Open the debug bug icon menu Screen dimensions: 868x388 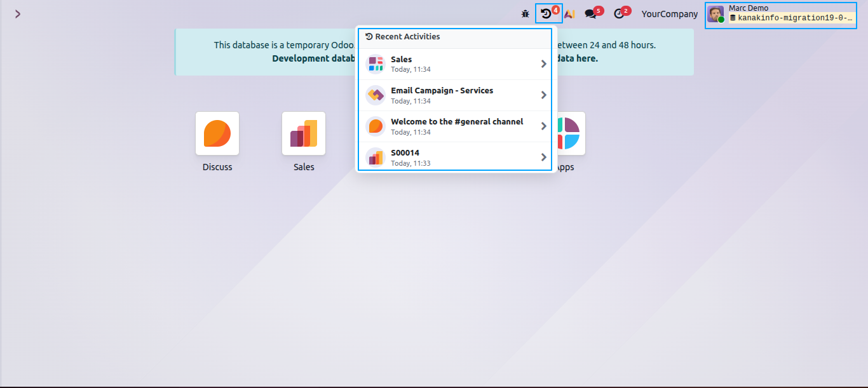pyautogui.click(x=525, y=13)
